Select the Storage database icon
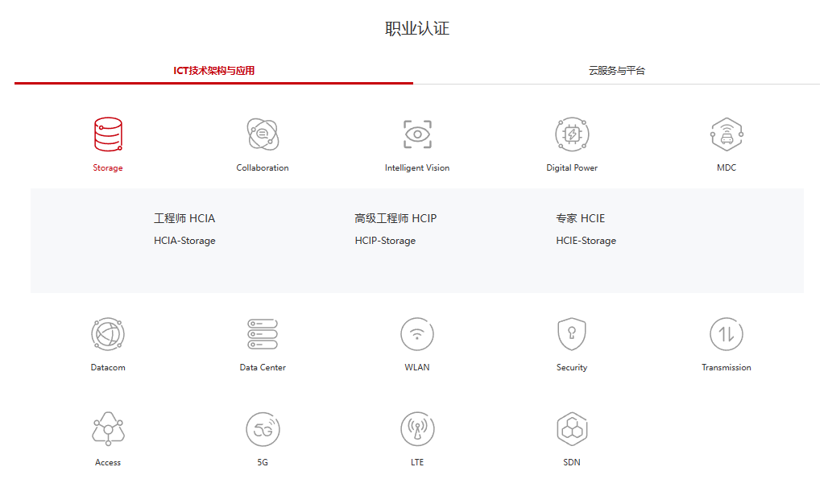This screenshot has height=504, width=828. pos(108,134)
